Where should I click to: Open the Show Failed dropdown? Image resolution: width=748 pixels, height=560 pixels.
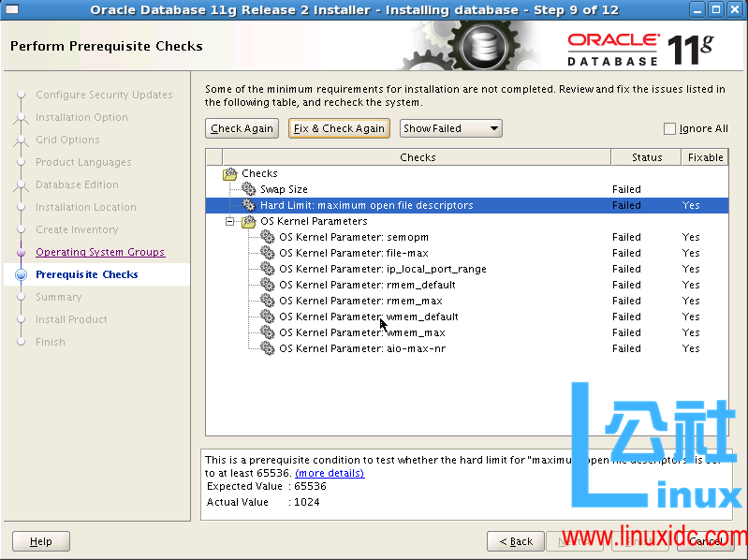[451, 129]
